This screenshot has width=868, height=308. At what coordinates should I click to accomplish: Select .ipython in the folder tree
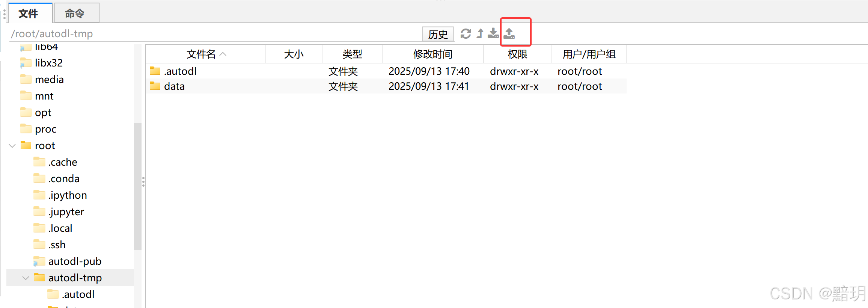tap(68, 195)
